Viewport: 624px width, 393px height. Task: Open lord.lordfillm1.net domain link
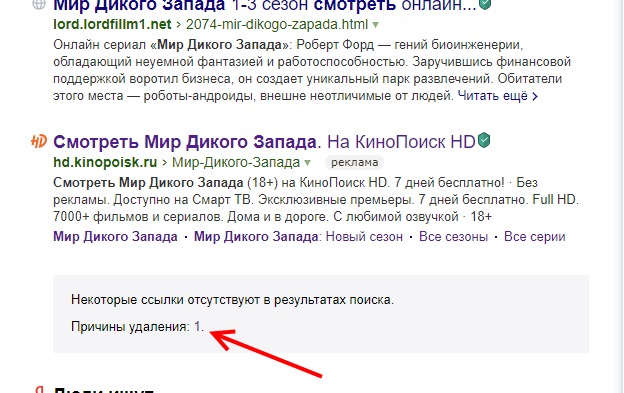pos(112,24)
